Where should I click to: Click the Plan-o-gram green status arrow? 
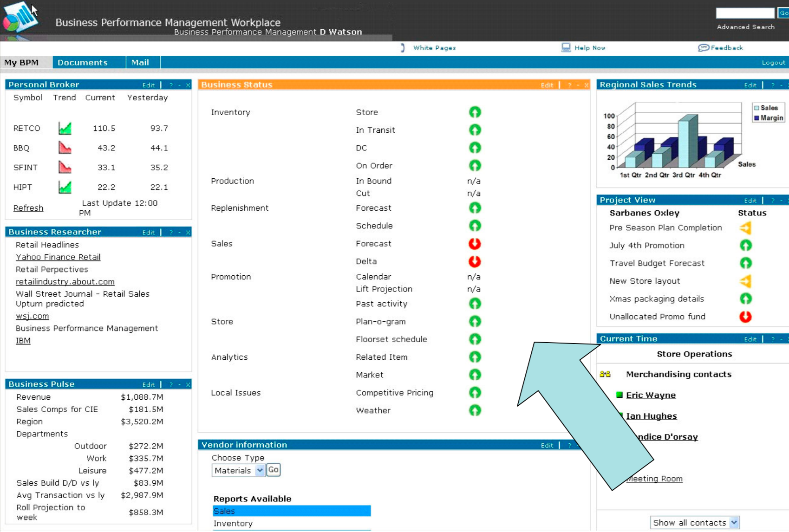pos(475,321)
